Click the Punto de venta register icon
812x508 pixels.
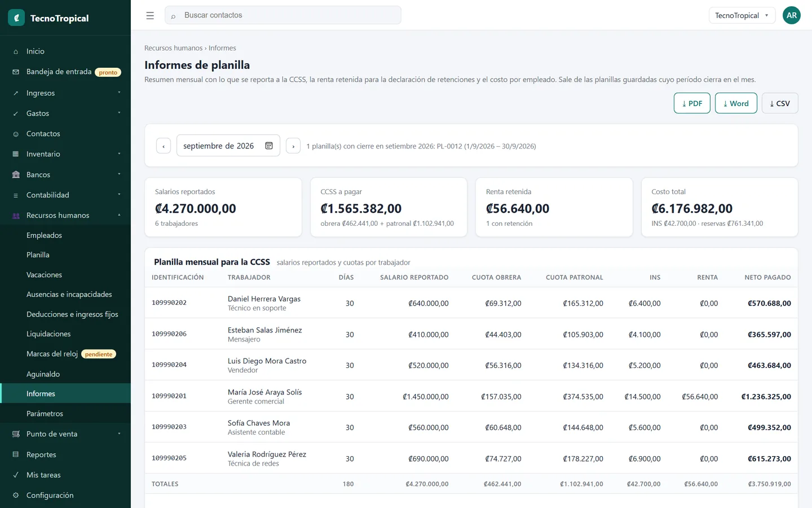click(16, 434)
